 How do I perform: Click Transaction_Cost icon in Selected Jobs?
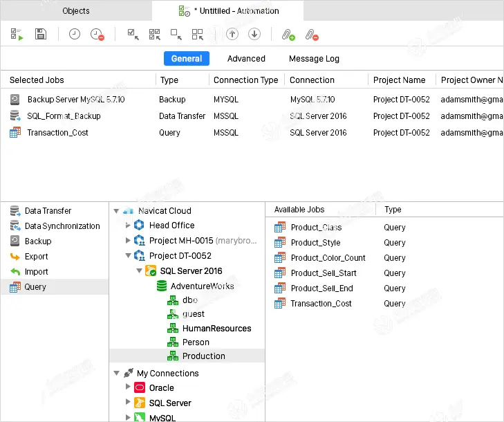tap(15, 132)
